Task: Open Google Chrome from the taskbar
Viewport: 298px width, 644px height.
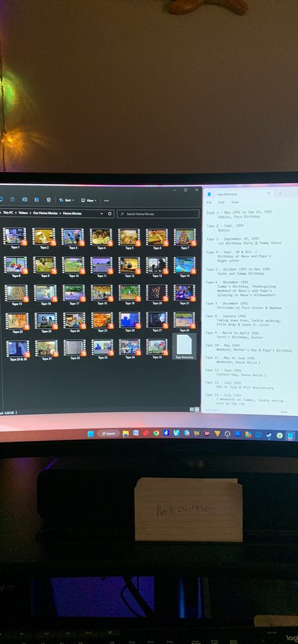Action: click(x=156, y=433)
